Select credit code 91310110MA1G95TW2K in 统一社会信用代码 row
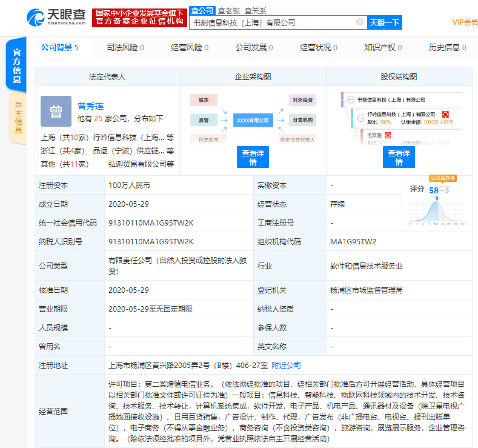The width and height of the screenshot is (478, 448). (151, 223)
